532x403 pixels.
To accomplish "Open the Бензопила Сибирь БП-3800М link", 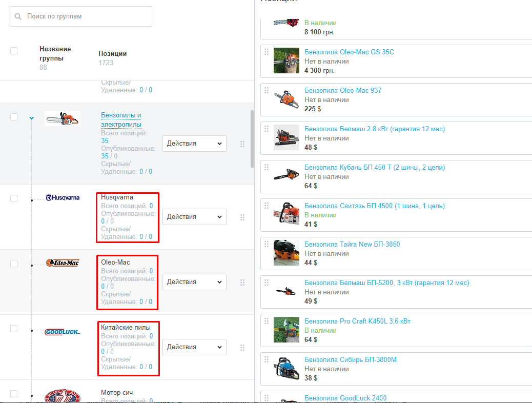I will [351, 359].
